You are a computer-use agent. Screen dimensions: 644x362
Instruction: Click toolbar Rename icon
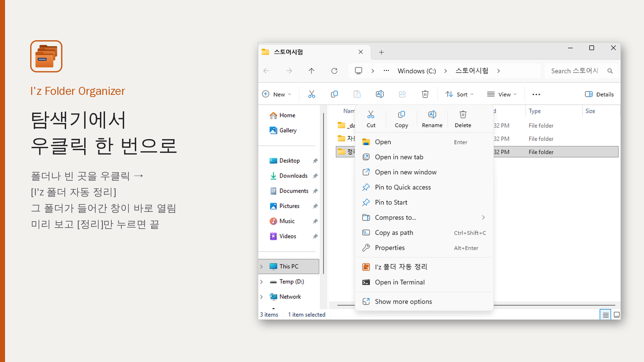[380, 94]
